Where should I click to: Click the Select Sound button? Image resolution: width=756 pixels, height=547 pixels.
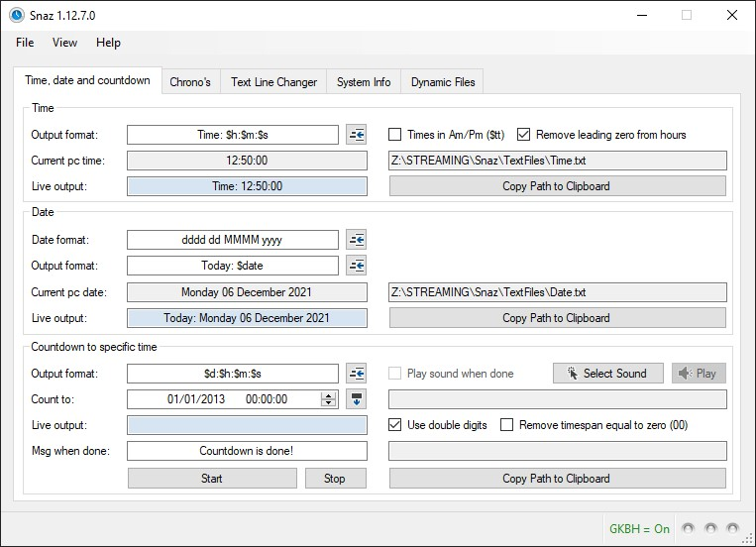(x=607, y=374)
